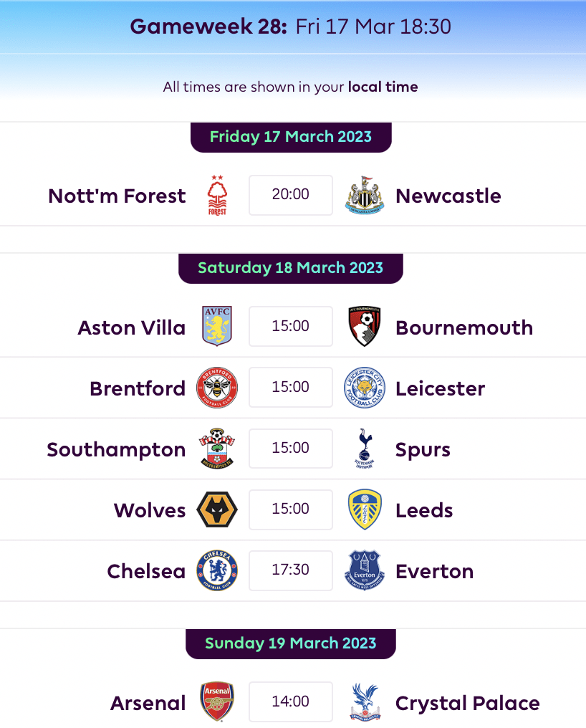Select the Leeds United crest

tap(365, 509)
